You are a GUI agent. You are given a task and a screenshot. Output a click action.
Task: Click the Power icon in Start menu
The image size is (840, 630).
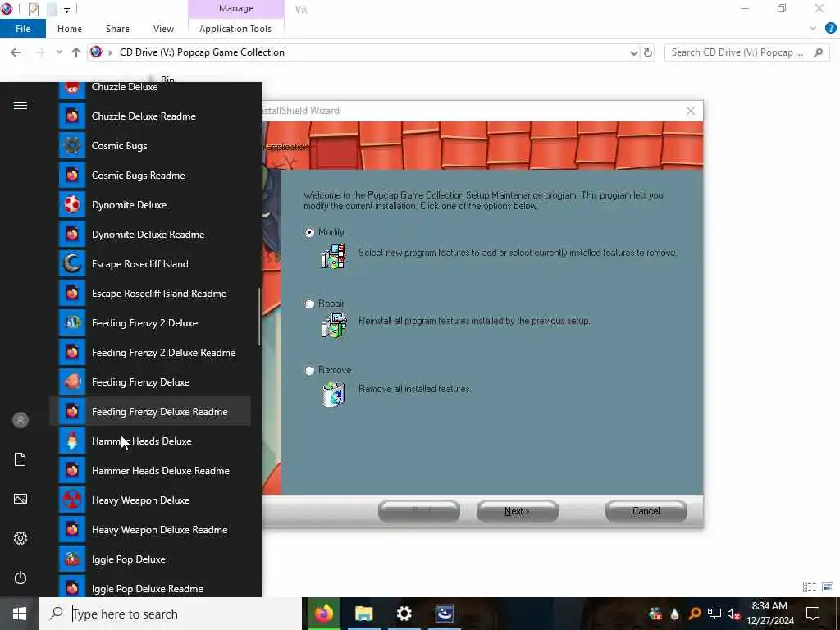click(21, 577)
